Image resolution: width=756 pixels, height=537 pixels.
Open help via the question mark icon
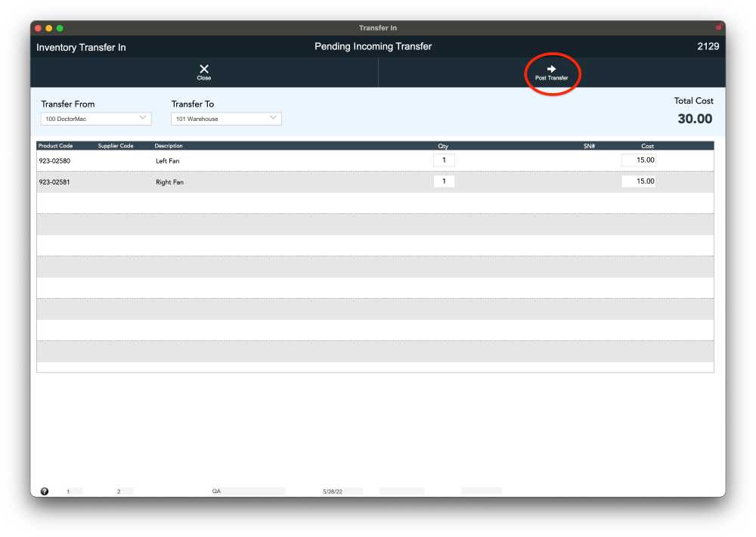pos(45,491)
